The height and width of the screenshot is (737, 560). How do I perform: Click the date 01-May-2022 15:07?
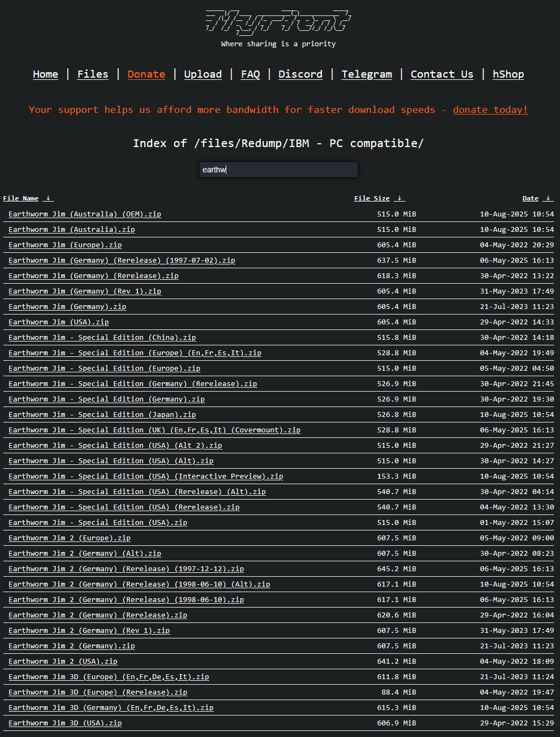point(517,523)
